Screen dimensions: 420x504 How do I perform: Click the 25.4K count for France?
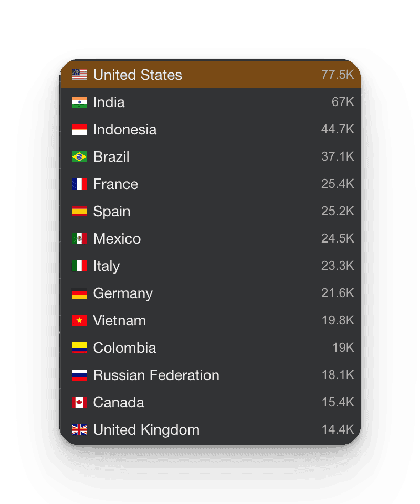click(338, 184)
